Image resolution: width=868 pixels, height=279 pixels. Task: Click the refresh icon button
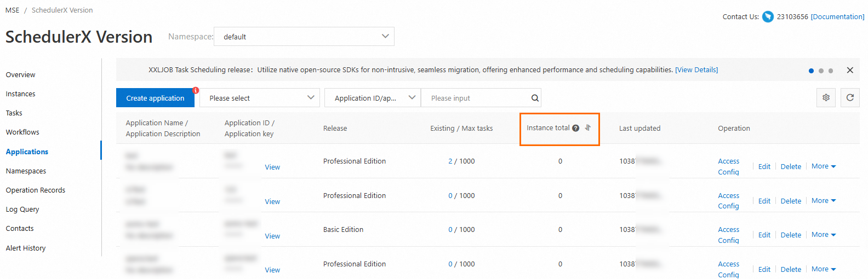[850, 98]
